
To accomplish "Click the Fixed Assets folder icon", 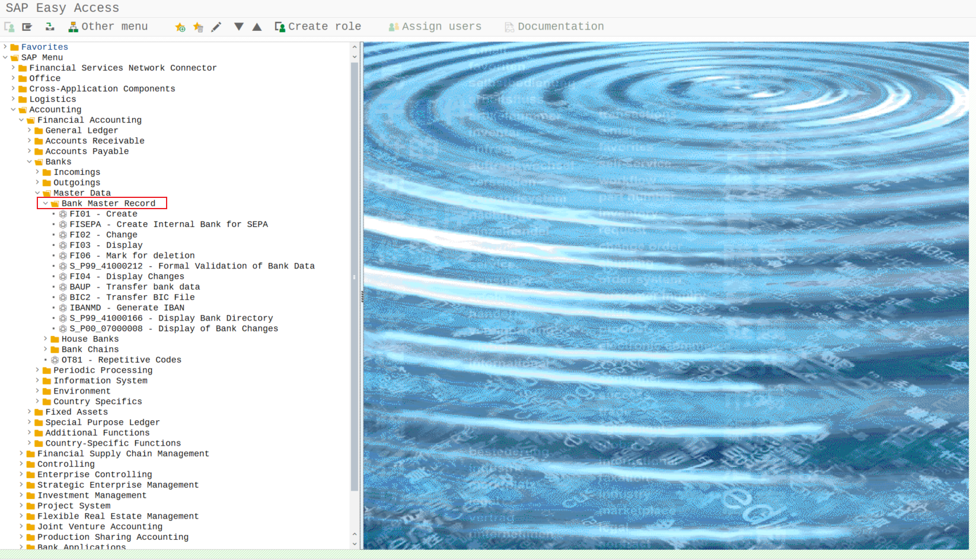I will point(39,412).
